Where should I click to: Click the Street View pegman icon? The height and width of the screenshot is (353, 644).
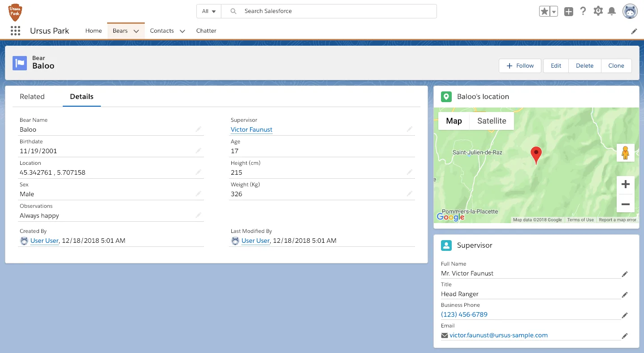(626, 153)
